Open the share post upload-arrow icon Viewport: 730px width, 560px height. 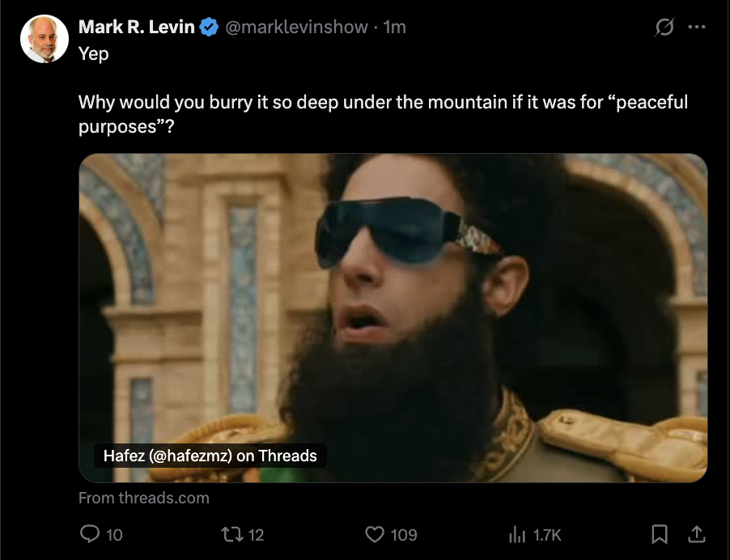697,534
